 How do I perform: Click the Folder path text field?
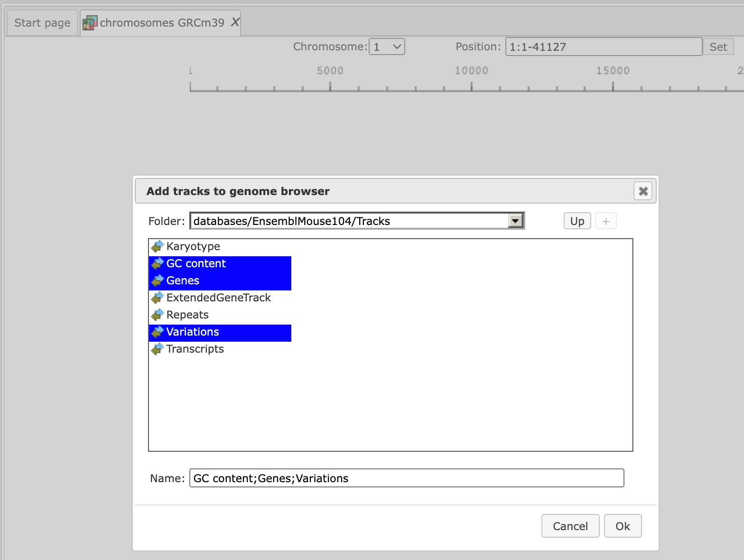pyautogui.click(x=350, y=221)
